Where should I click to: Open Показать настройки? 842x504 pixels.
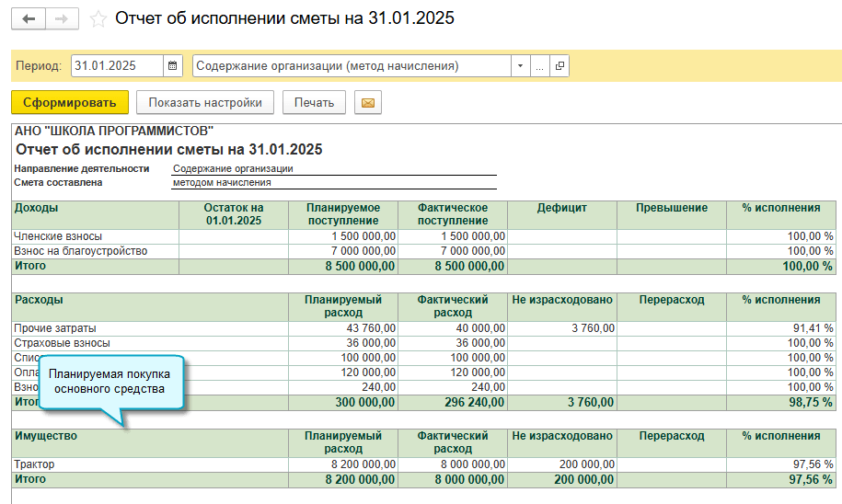pos(205,102)
